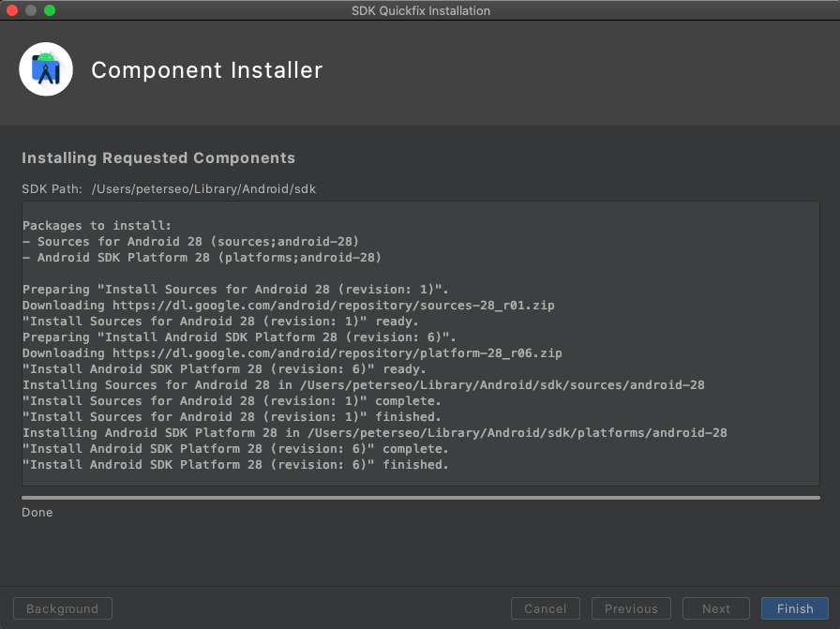Click the SDK path /Users/peterseo/Library/Android/sdk

pyautogui.click(x=203, y=189)
